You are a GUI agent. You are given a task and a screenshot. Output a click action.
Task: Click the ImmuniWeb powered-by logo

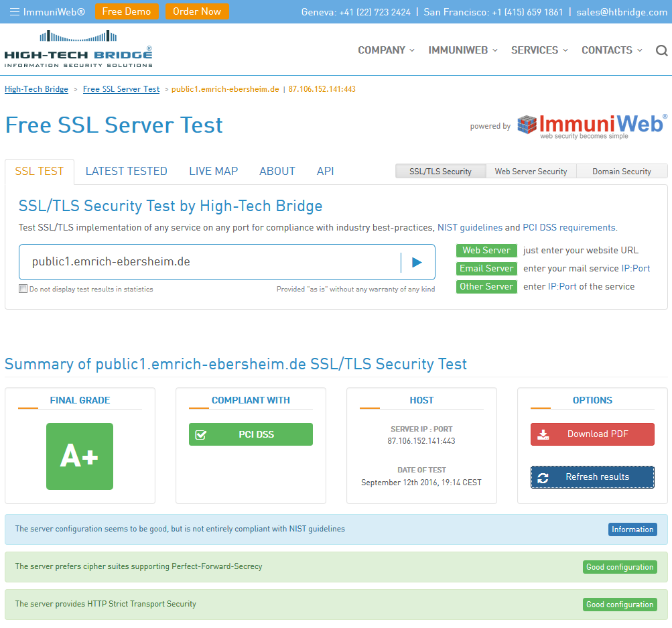click(592, 127)
